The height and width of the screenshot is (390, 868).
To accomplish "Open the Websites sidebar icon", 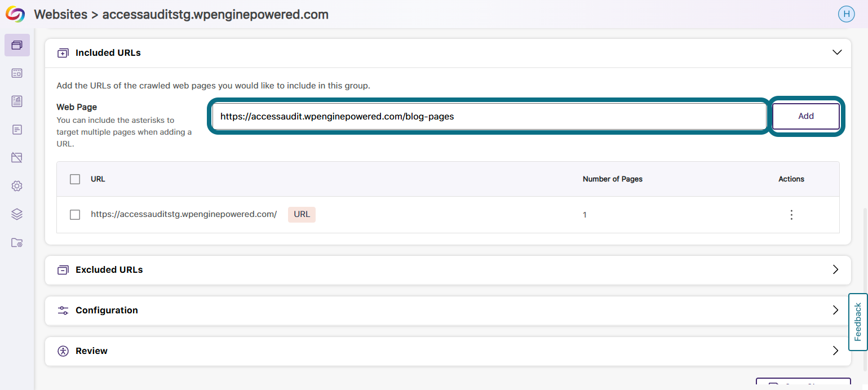I will (x=17, y=45).
